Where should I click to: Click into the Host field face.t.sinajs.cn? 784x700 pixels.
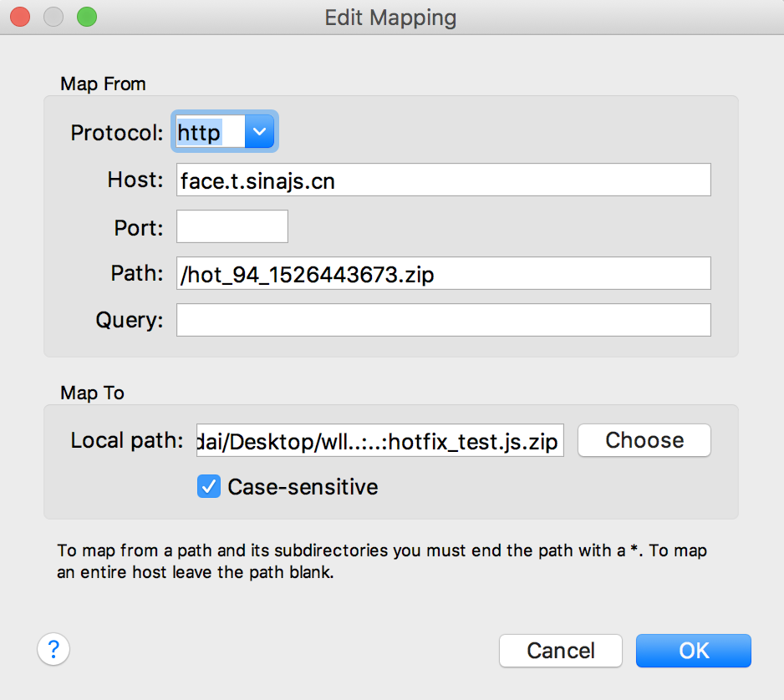click(443, 180)
